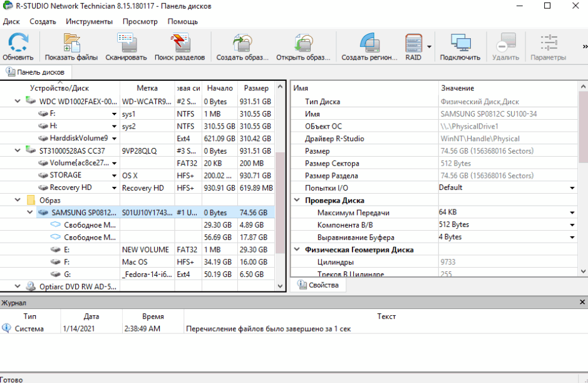This screenshot has height=383, width=588.
Task: Click the Цилиндры value 9733
Action: [x=448, y=262]
